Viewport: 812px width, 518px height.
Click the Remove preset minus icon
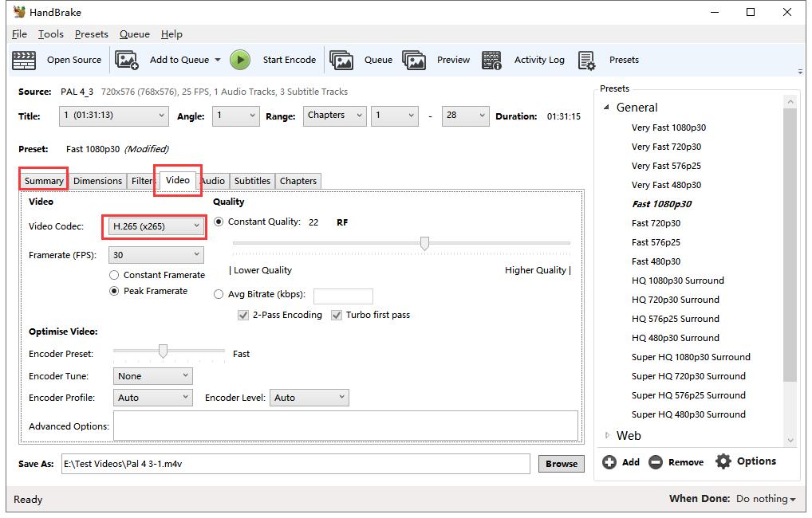tap(656, 462)
